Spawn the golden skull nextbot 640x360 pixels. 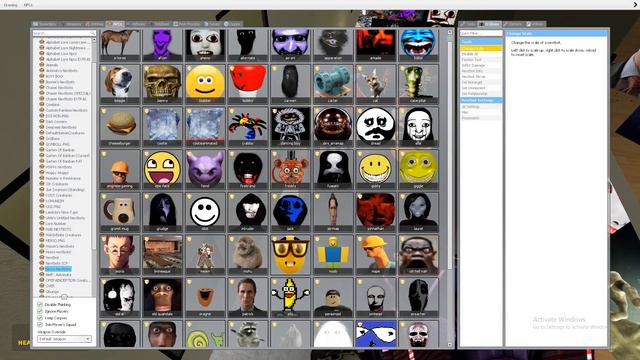(162, 83)
